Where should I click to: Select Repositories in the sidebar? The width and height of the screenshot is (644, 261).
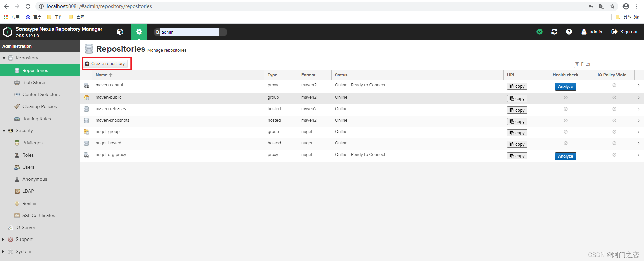pos(40,70)
